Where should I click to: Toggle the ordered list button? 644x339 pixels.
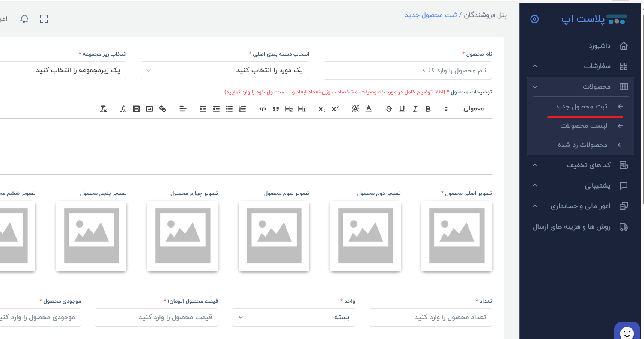coord(242,109)
